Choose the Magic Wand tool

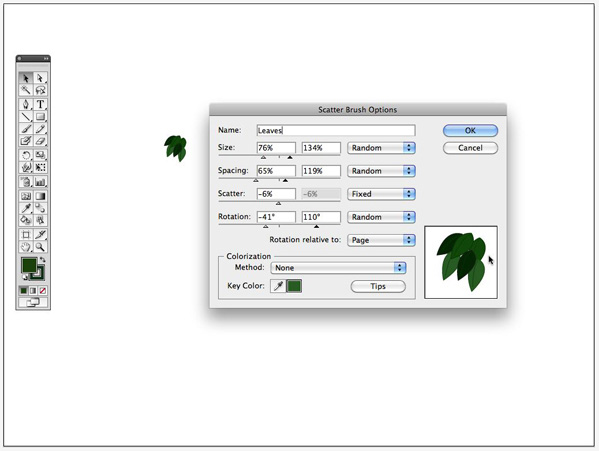click(x=26, y=90)
